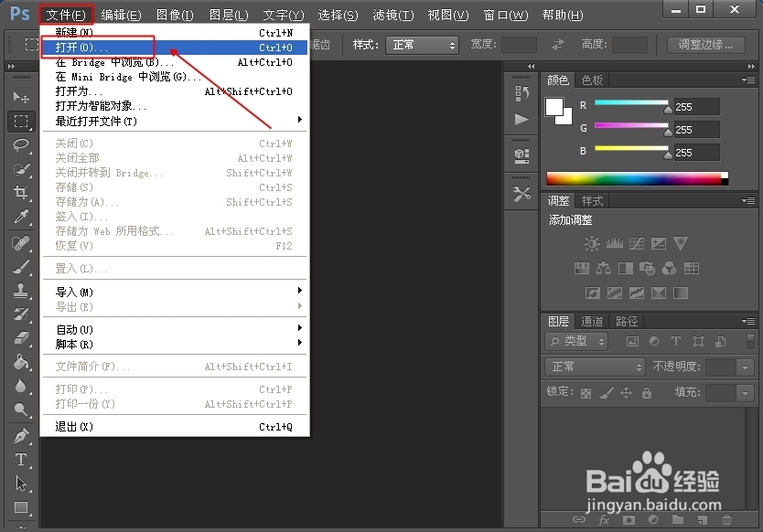Click 新建(N) menu entry
Screen dimensions: 763x532
pos(174,33)
